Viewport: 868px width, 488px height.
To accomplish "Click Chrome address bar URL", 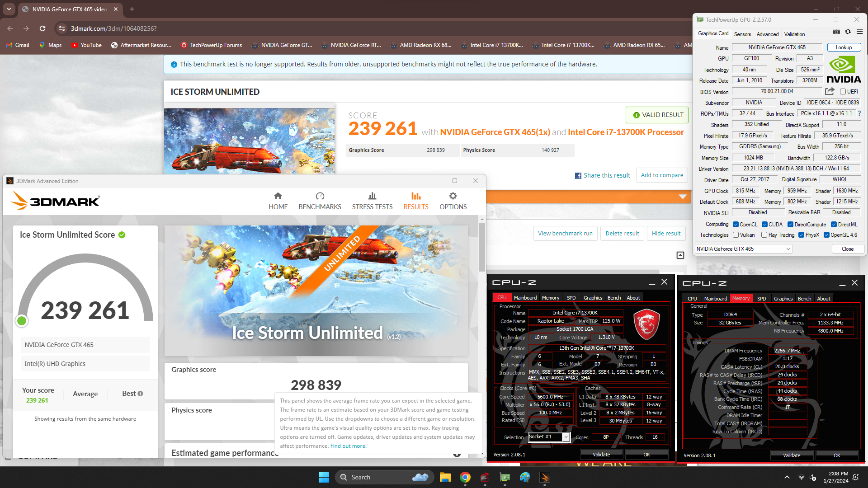I will click(113, 28).
